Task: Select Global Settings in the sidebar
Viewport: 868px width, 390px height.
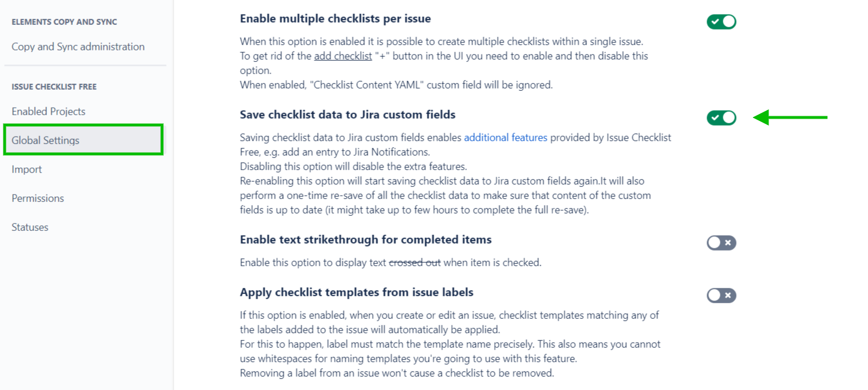Action: [45, 140]
